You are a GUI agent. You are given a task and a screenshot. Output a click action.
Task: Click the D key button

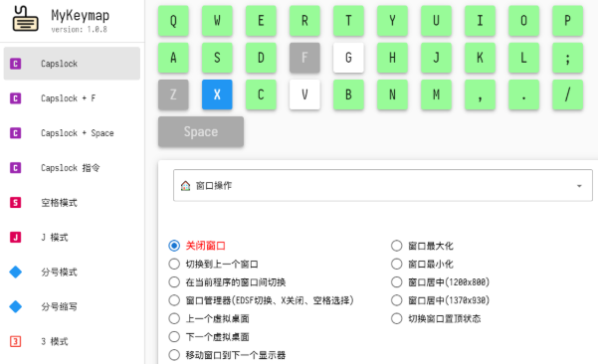pyautogui.click(x=261, y=58)
